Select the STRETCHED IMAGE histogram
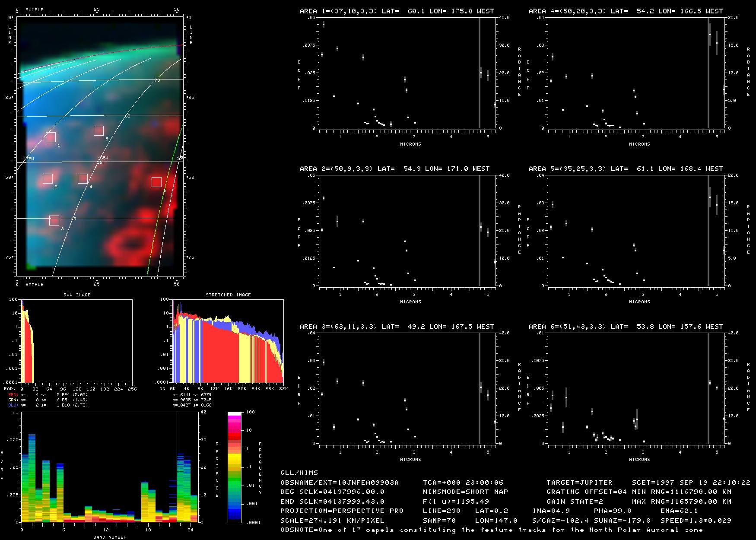This screenshot has height=540, width=756. point(228,341)
